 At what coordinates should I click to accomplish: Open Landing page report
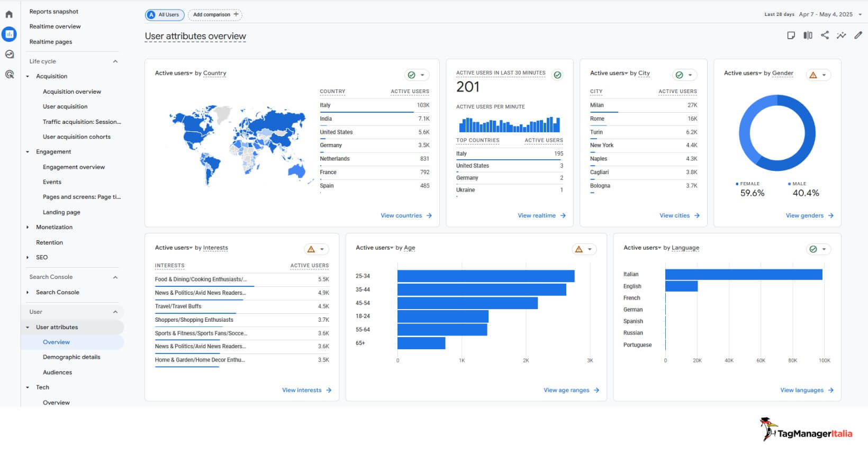tap(61, 212)
